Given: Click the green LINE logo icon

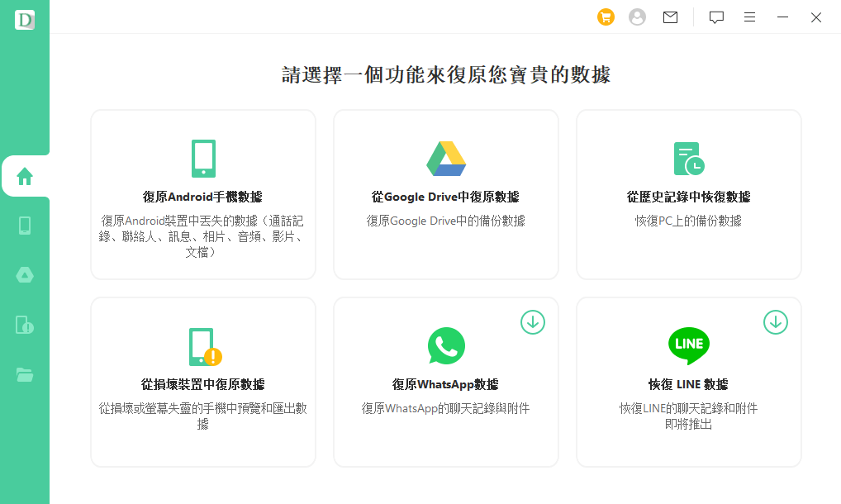Looking at the screenshot, I should [x=688, y=345].
